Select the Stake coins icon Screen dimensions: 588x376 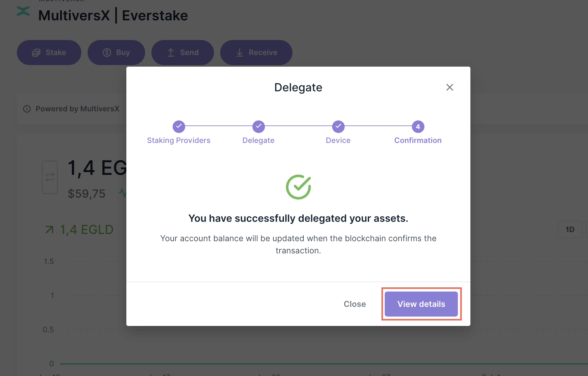click(37, 52)
